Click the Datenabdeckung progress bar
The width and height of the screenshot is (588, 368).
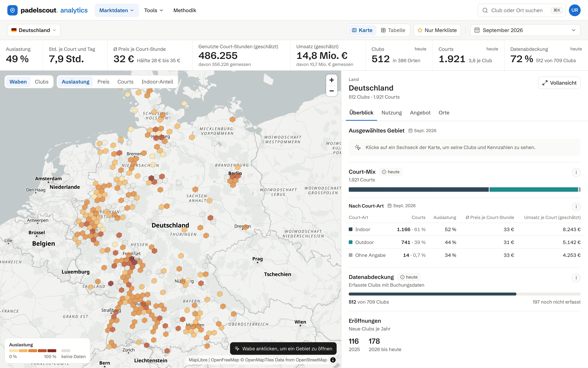(465, 294)
